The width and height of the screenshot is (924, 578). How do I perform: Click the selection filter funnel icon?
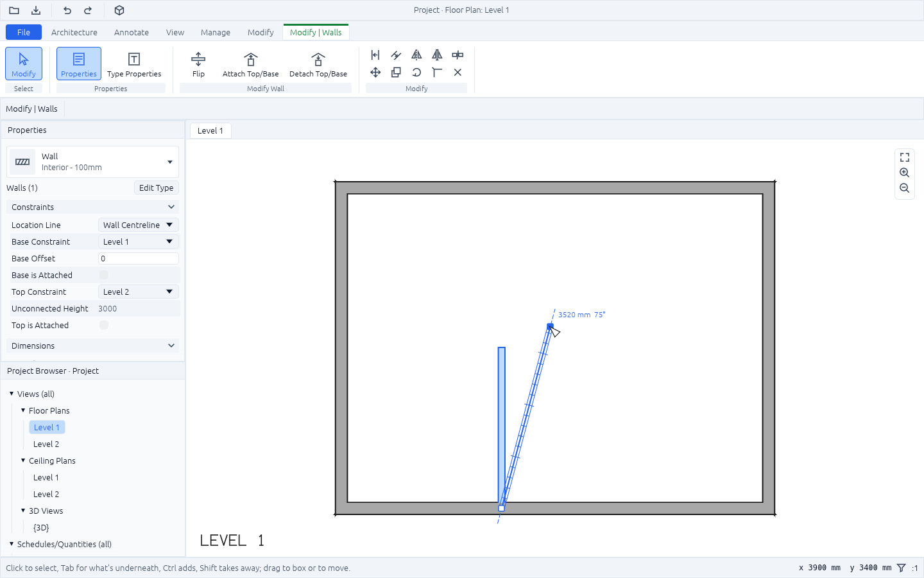tap(902, 568)
